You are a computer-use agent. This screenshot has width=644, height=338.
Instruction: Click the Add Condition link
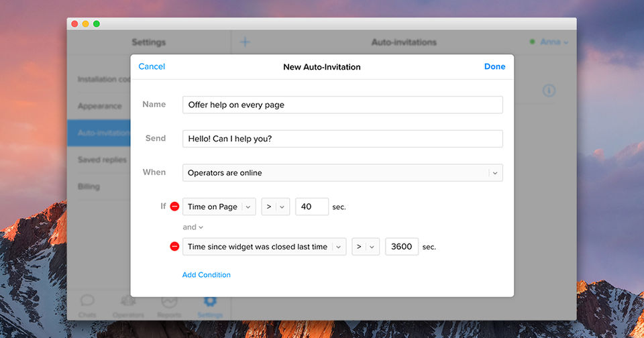206,275
